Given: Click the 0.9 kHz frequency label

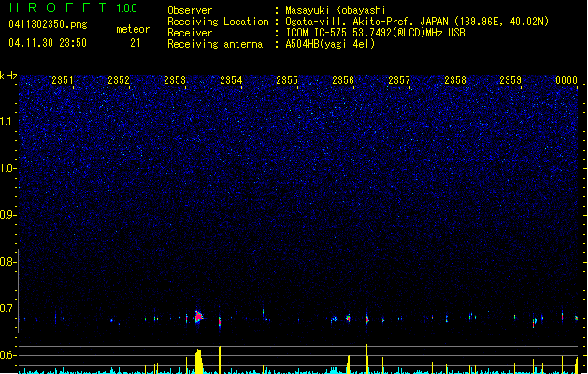Looking at the screenshot, I should (x=7, y=215).
